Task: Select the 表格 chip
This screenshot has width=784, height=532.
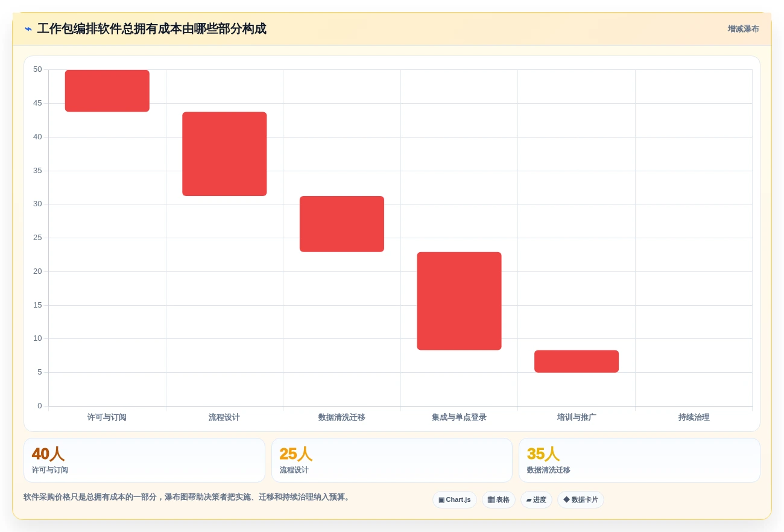Action: pyautogui.click(x=498, y=499)
